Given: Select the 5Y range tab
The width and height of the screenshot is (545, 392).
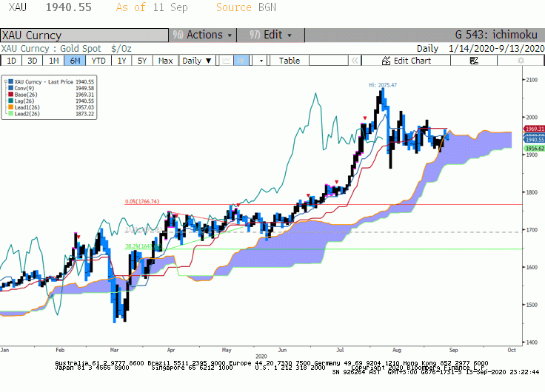Looking at the screenshot, I should [142, 61].
